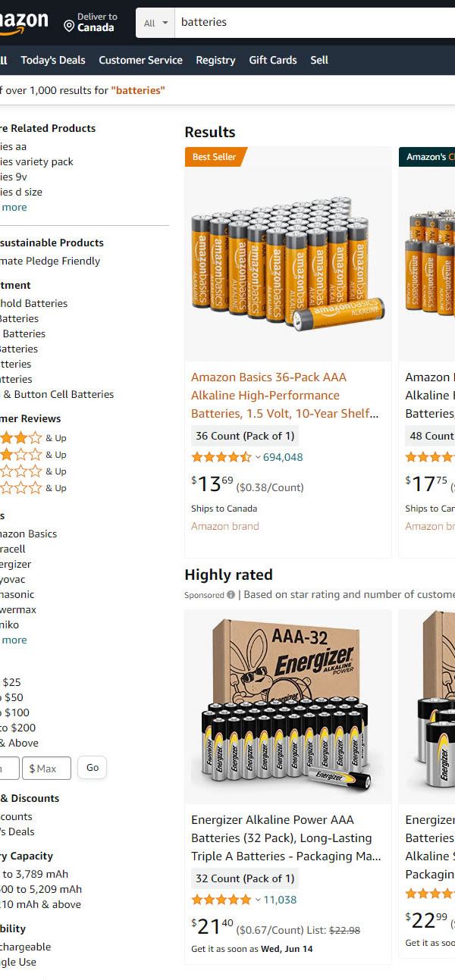The width and height of the screenshot is (455, 980).
Task: Click the Amazon logo
Action: click(23, 23)
